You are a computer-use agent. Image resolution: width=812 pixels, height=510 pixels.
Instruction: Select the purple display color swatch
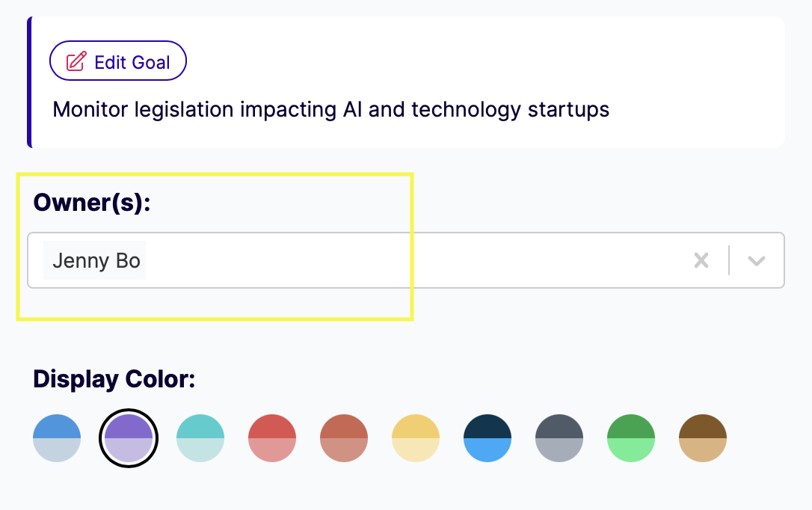(129, 438)
